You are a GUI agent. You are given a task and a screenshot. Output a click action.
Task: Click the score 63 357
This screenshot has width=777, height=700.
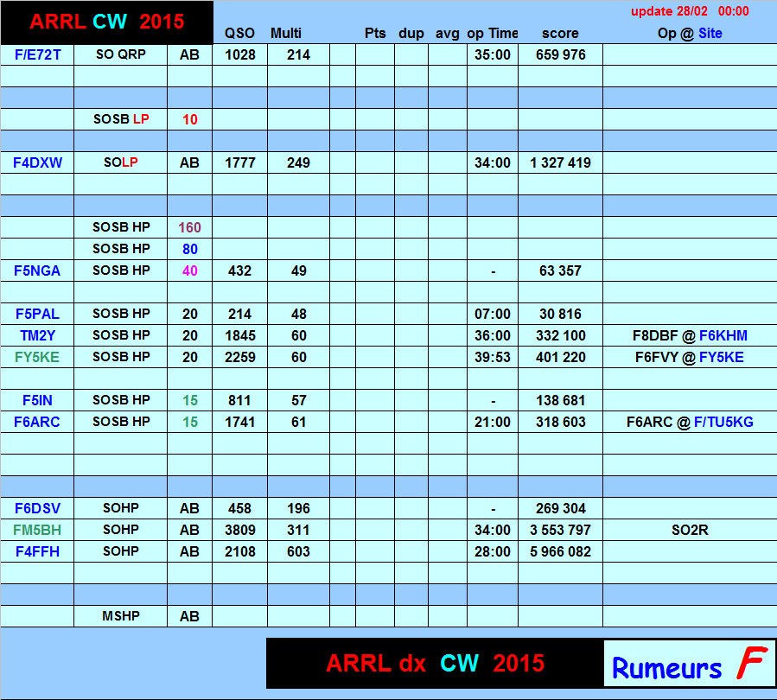[560, 270]
